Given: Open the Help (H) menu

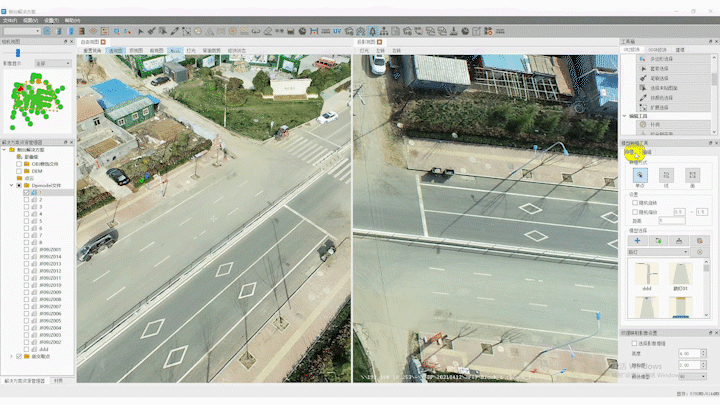Looking at the screenshot, I should (72, 20).
